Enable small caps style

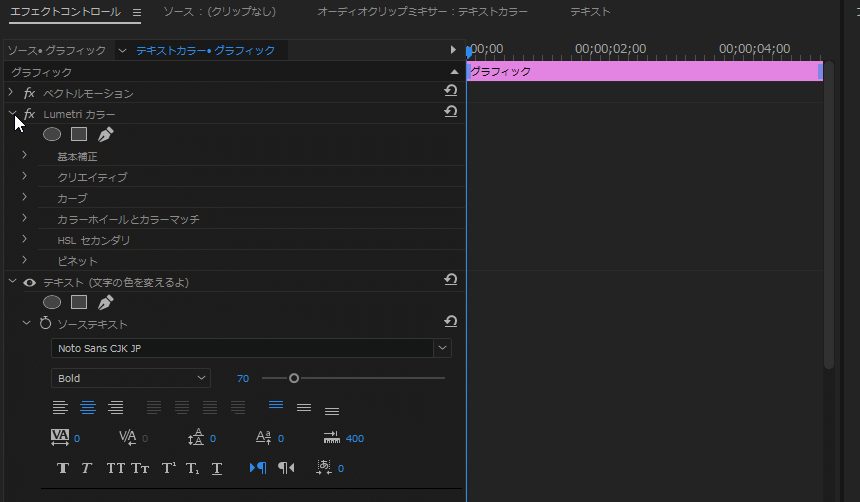point(140,468)
